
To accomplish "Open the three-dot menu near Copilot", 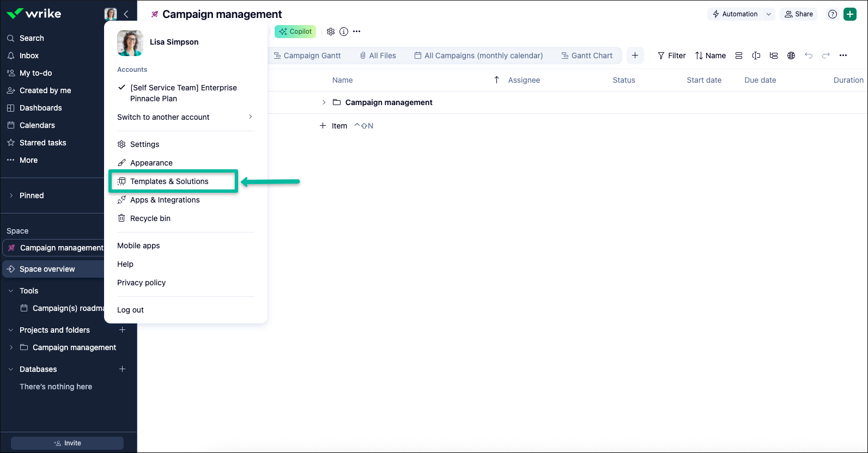I will tap(357, 32).
